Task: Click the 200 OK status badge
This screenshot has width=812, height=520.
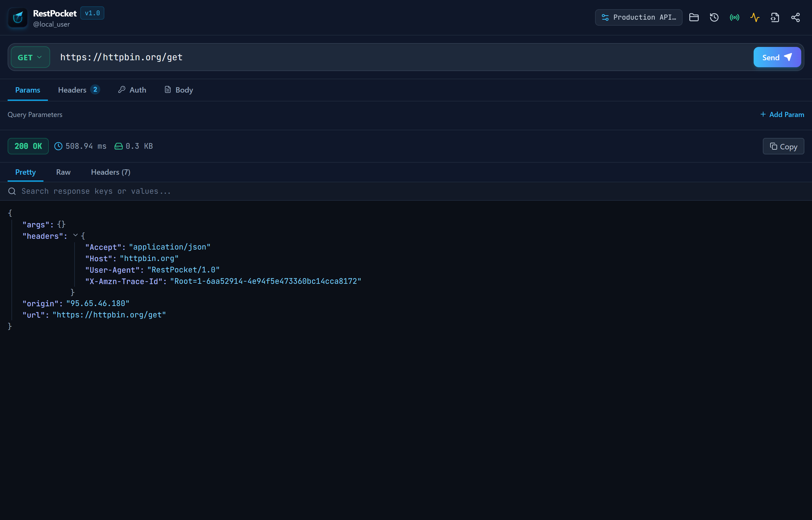Action: click(28, 146)
